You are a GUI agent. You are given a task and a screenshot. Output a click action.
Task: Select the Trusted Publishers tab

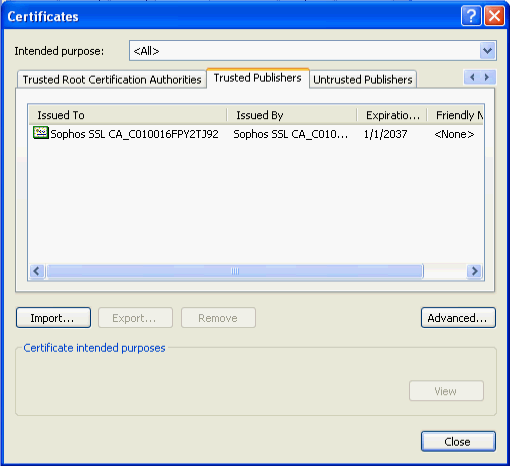(258, 78)
